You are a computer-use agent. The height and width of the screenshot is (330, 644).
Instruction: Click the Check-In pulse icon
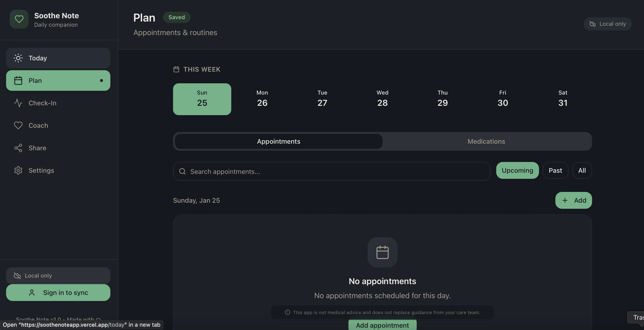tap(18, 103)
